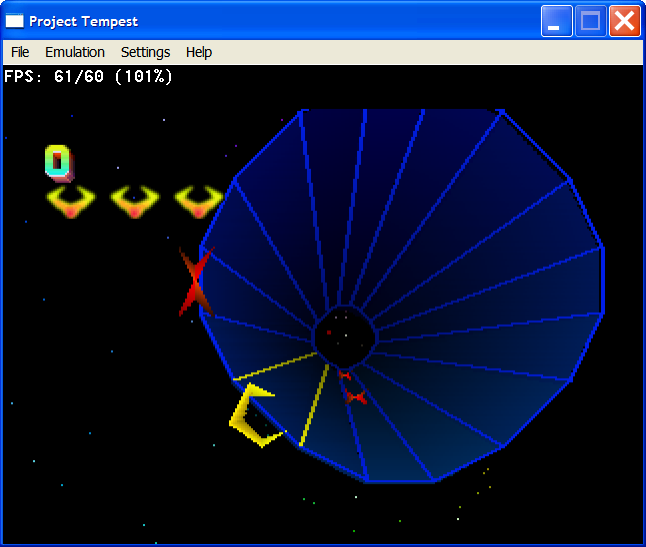Hit the larger red flipper lower in the tube

(356, 397)
